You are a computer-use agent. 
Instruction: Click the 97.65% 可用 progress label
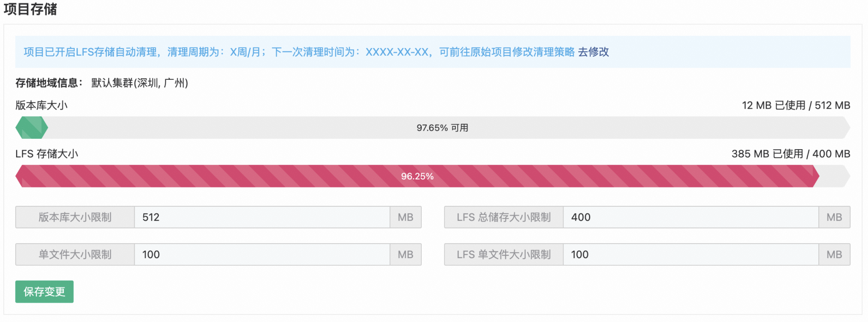[x=442, y=128]
